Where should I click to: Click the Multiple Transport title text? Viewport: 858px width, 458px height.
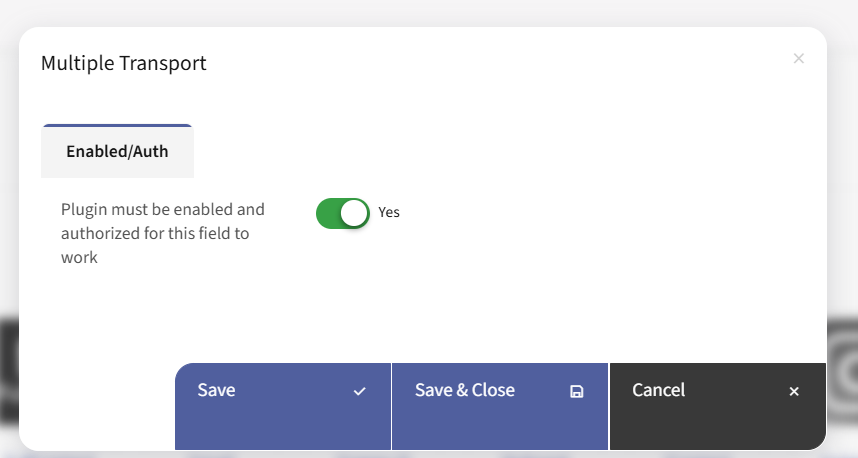(x=123, y=63)
